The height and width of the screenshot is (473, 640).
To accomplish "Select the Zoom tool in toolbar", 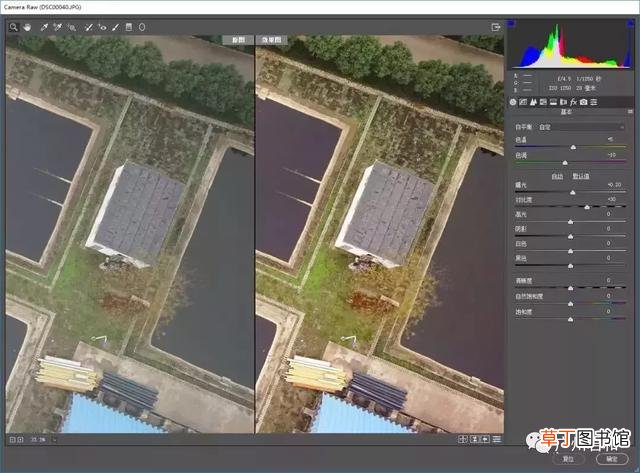I will pos(13,27).
